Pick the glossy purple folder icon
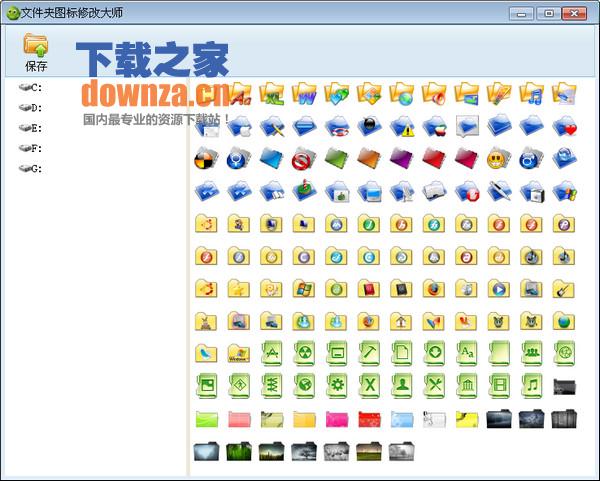Viewport: 600px width, 481px height. coord(401,159)
